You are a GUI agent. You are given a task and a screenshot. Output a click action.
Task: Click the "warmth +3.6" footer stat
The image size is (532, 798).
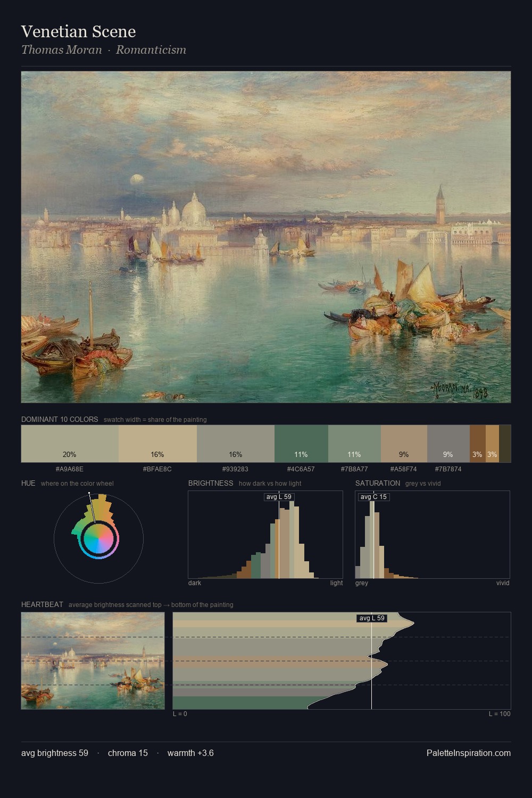[190, 753]
